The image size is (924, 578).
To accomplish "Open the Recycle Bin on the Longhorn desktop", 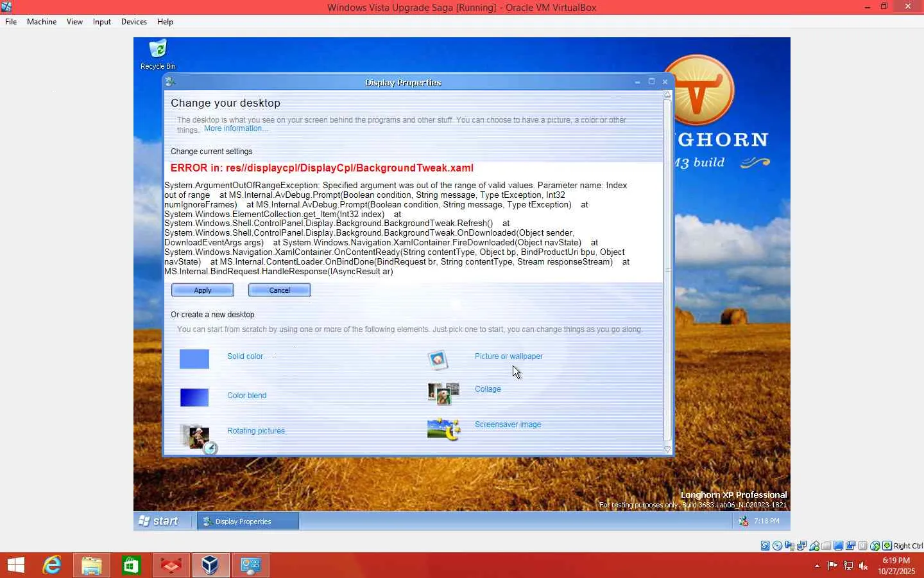I will coord(158,54).
